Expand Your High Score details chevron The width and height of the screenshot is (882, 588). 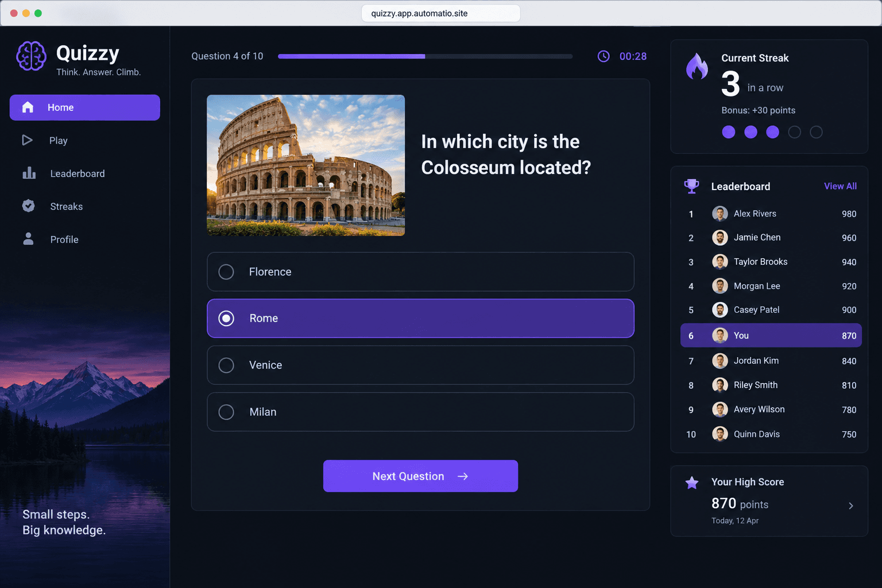851,506
